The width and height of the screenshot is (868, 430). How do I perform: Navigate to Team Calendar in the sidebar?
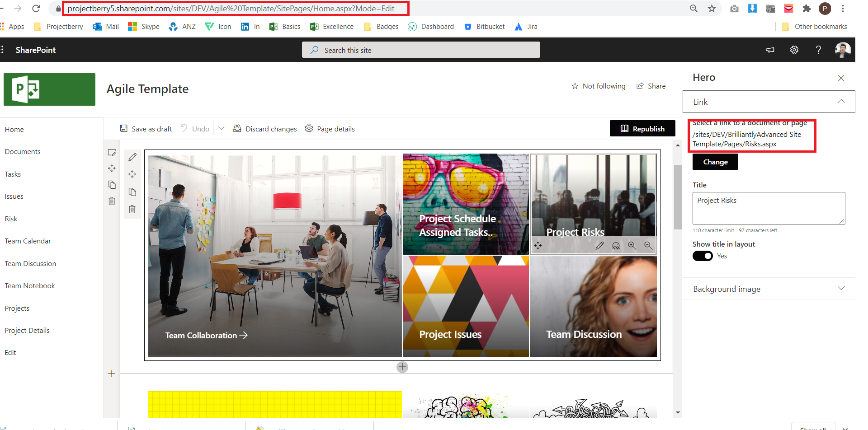coord(28,241)
